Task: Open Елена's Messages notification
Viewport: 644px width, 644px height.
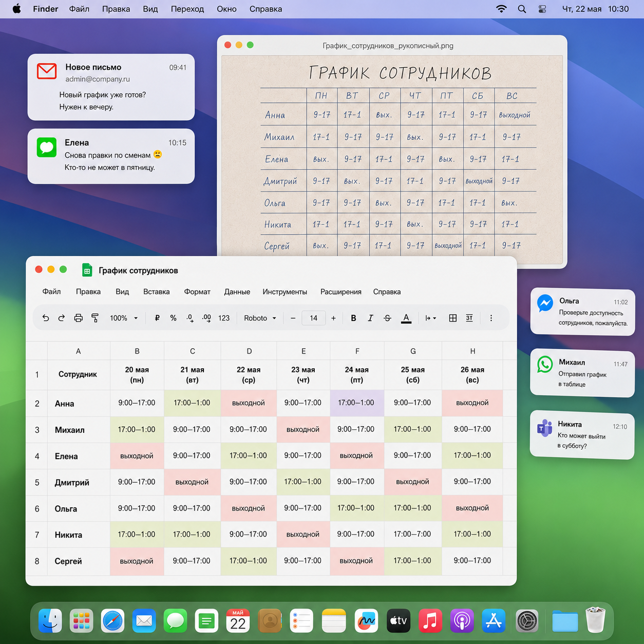Action: click(x=111, y=156)
